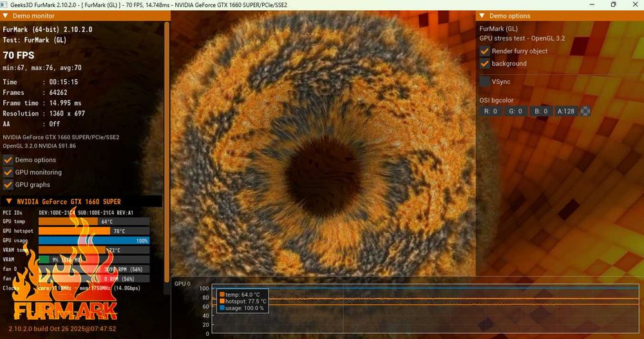Close the FurMark window
The width and height of the screenshot is (644, 339).
[634, 5]
